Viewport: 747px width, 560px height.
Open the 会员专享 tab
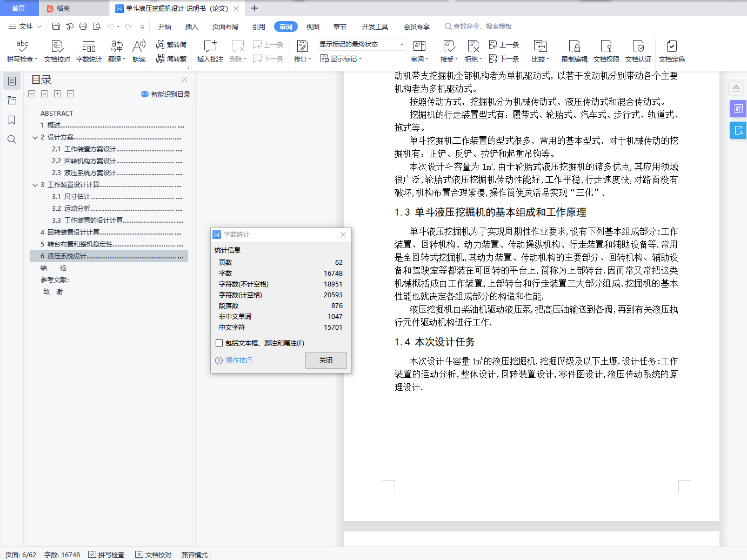click(417, 26)
